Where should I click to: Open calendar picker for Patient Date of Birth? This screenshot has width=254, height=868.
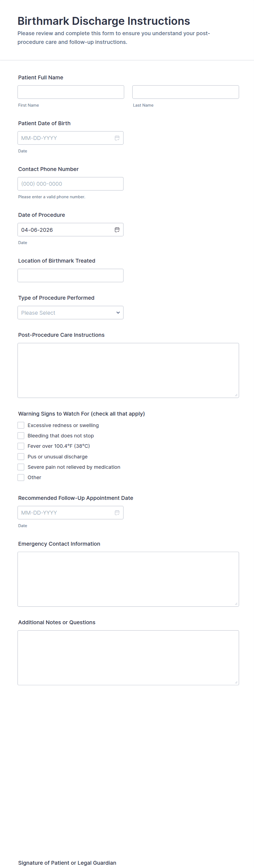[x=117, y=138]
